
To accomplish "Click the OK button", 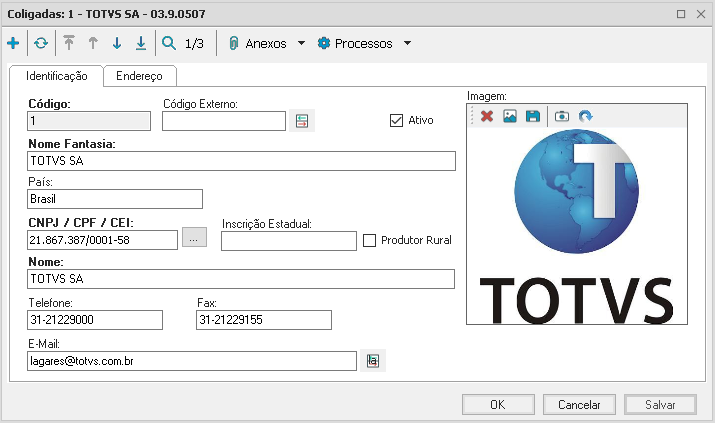I will pos(498,405).
